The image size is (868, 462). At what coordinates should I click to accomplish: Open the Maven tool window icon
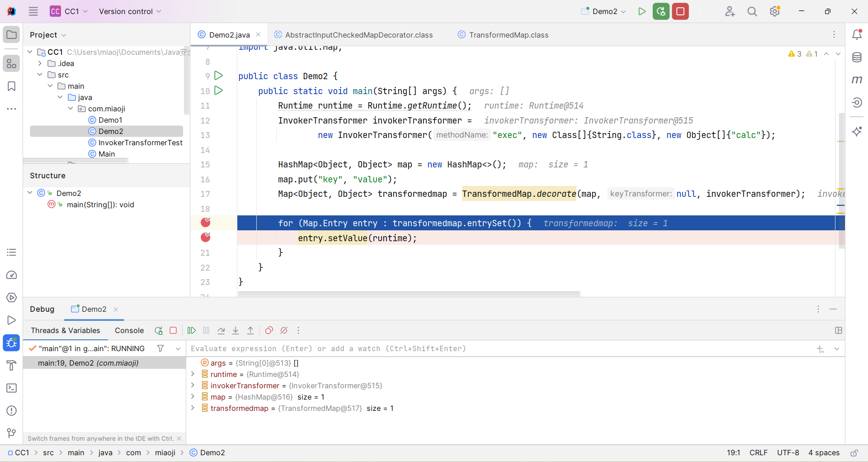click(857, 80)
